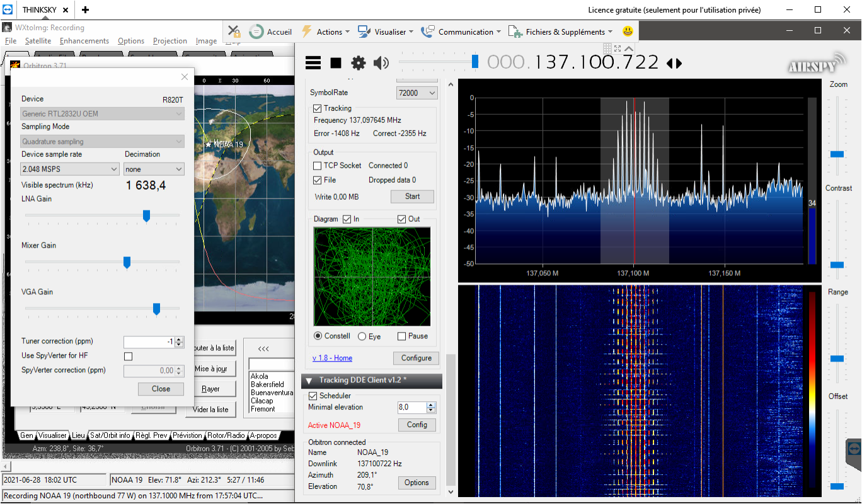Open the TeamViewer side panel icon at right edge
The height and width of the screenshot is (504, 862).
pyautogui.click(x=854, y=448)
